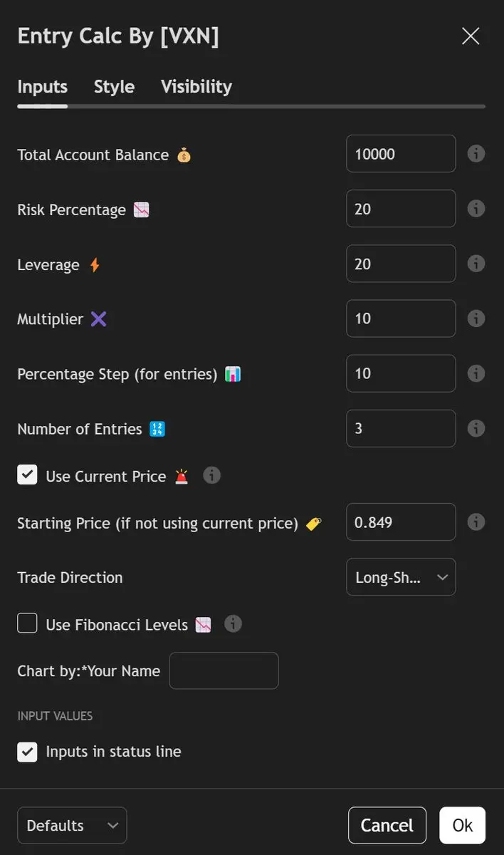Click the Cancel button

387,825
